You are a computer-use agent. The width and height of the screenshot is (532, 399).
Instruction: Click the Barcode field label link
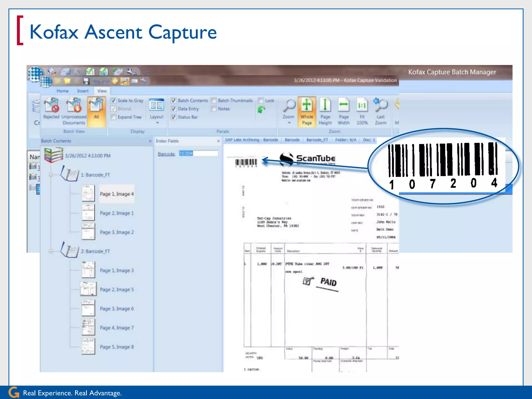coord(166,154)
